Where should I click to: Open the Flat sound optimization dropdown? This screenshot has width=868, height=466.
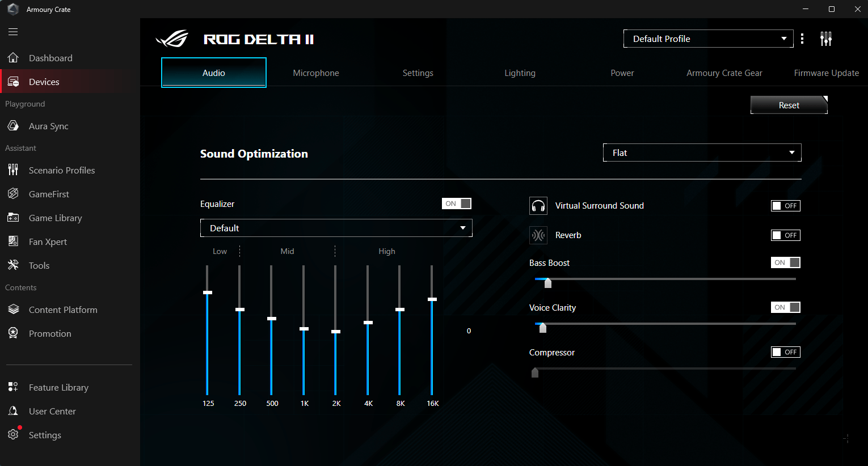702,152
